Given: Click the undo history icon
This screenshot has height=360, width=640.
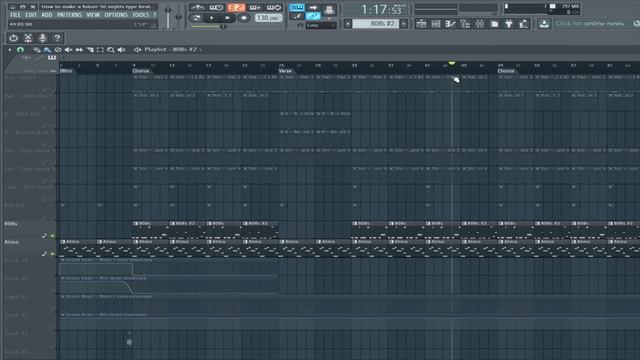Looking at the screenshot, I should coord(13,38).
